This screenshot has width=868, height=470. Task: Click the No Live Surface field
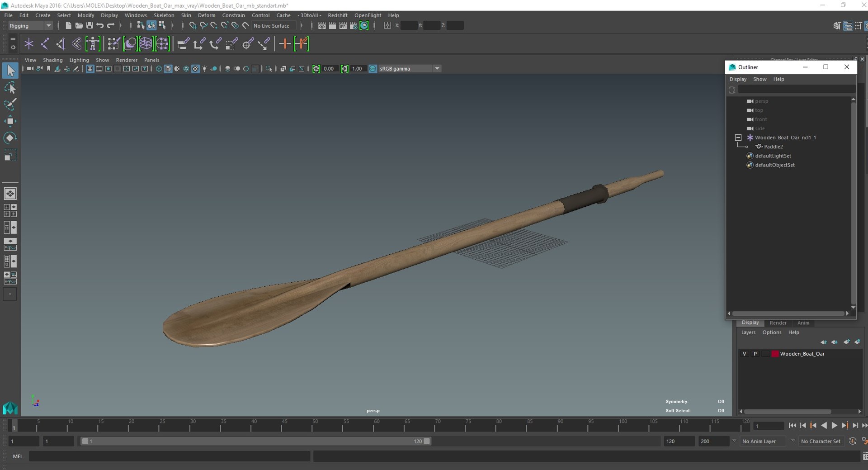click(273, 26)
